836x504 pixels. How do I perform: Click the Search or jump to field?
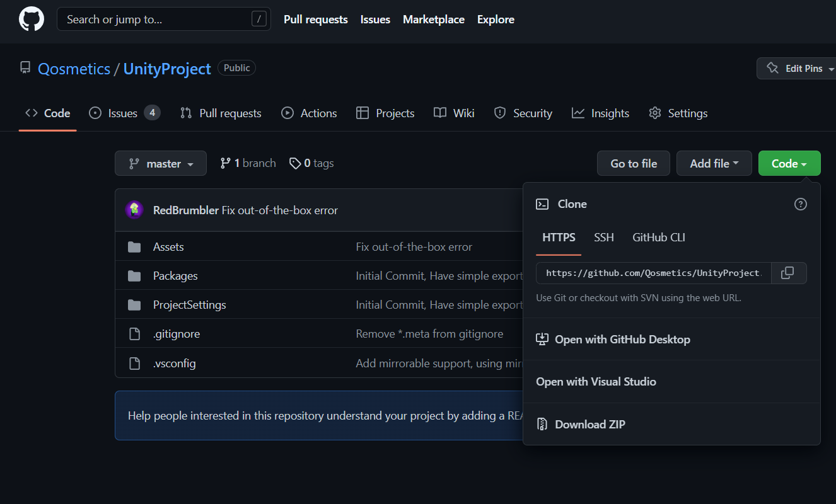pos(164,20)
